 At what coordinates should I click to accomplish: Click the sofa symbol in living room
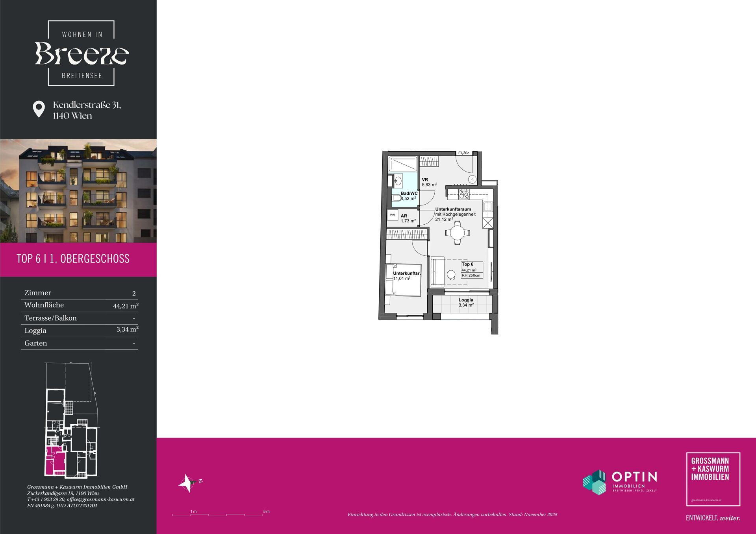click(437, 272)
